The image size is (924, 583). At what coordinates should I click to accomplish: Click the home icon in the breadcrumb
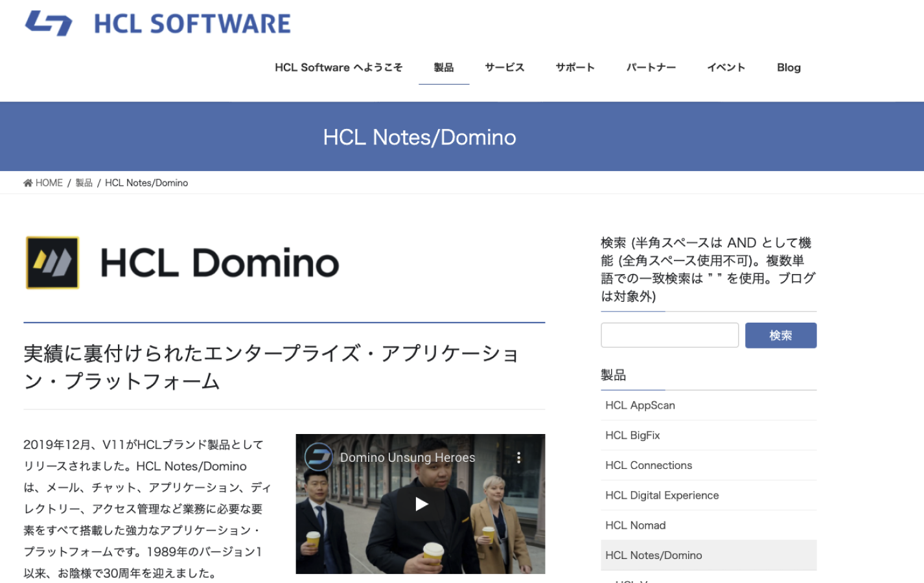pos(28,183)
